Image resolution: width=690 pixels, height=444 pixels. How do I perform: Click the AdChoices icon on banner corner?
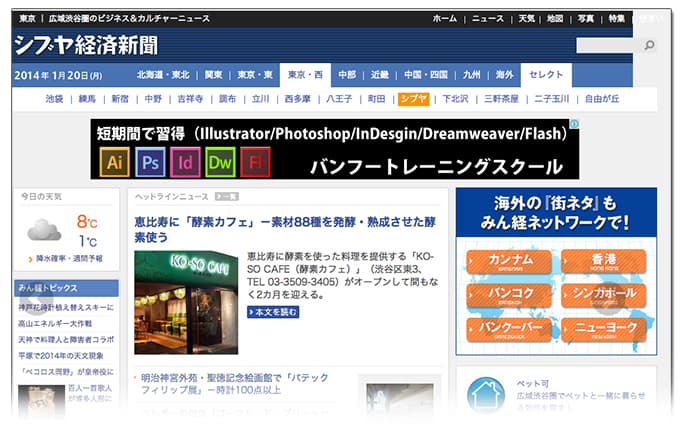(x=574, y=124)
